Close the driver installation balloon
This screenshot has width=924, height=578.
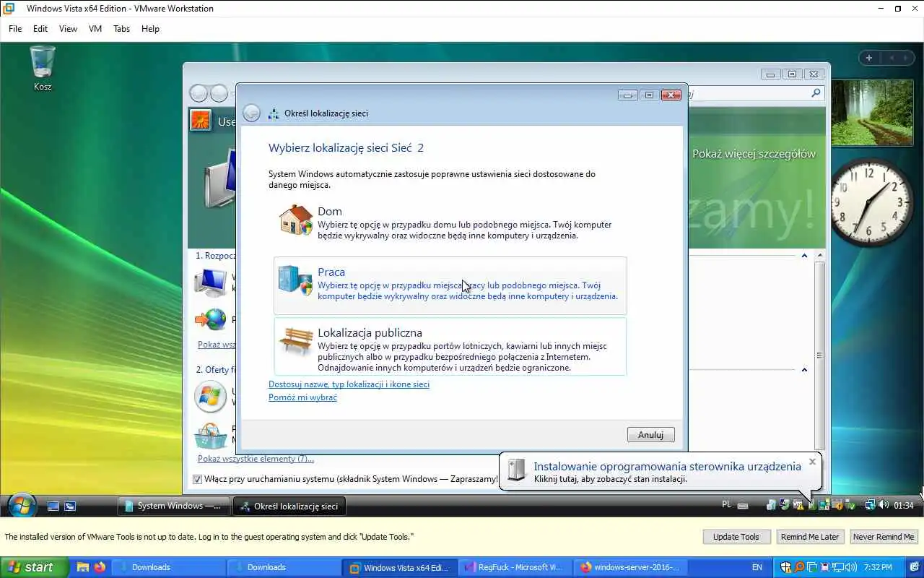click(812, 461)
